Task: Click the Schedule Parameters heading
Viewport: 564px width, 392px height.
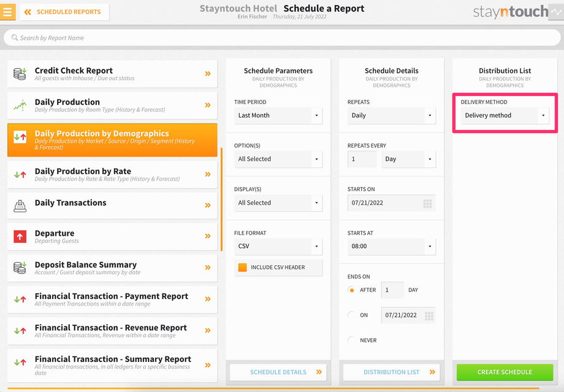Action: click(x=278, y=71)
